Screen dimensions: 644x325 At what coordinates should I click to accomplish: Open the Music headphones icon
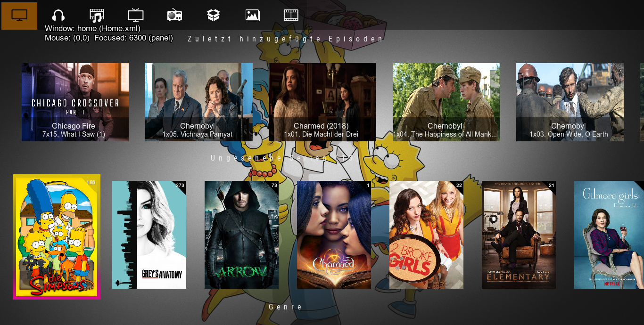(x=58, y=16)
